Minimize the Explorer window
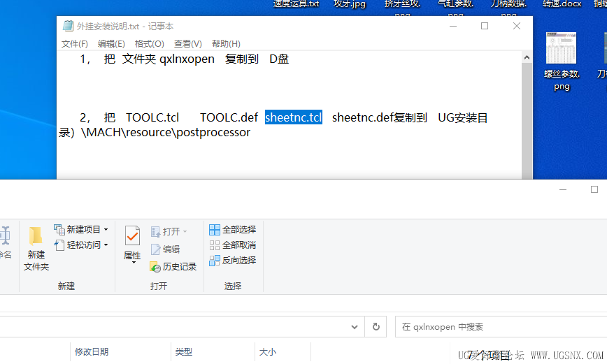 563,189
